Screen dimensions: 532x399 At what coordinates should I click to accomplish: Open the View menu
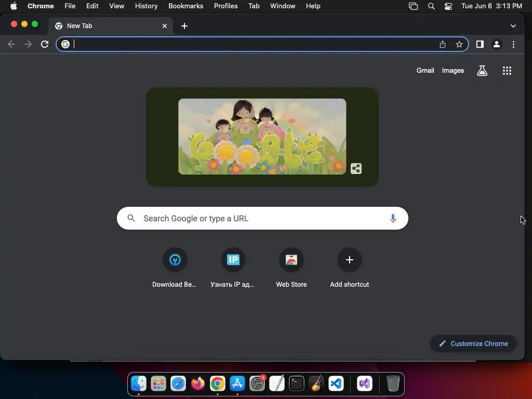(x=117, y=6)
